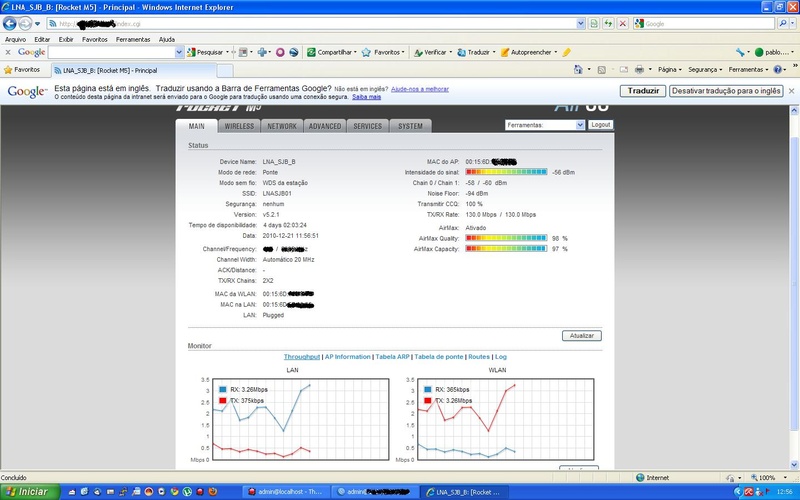The image size is (800, 500).
Task: Click the Favoritos star on Google Toolbar
Action: [x=366, y=52]
